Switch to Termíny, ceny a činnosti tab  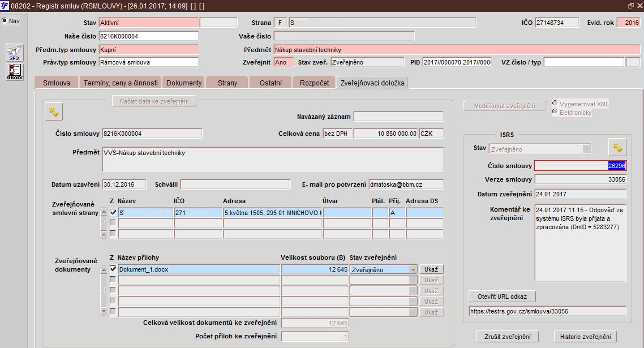121,83
